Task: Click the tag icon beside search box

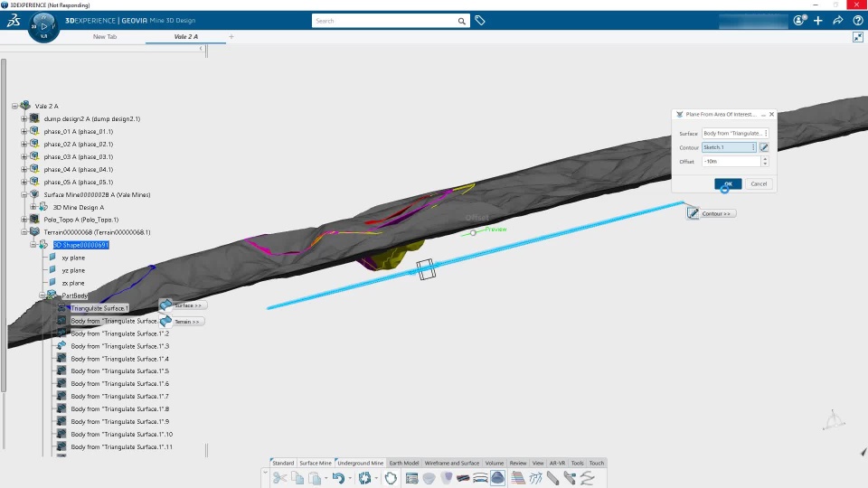Action: tap(480, 21)
